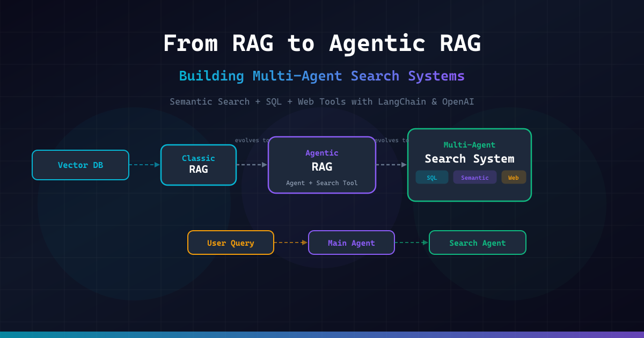The image size is (644, 338).
Task: Select the Semantic tool chip
Action: 474,178
